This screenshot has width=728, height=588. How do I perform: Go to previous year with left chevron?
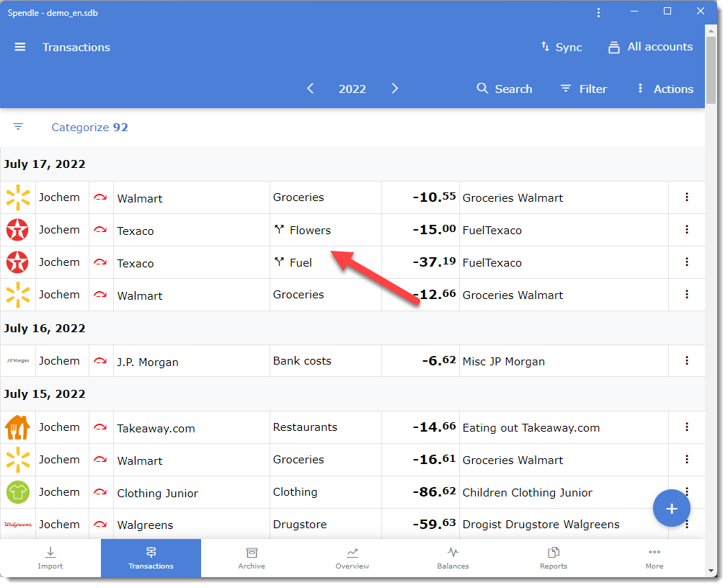click(x=311, y=89)
